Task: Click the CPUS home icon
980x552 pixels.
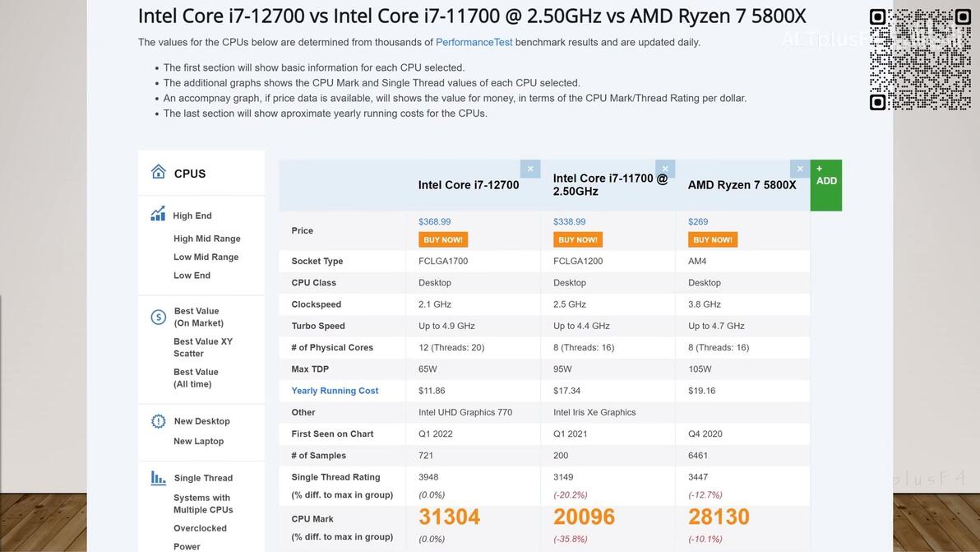Action: (159, 172)
